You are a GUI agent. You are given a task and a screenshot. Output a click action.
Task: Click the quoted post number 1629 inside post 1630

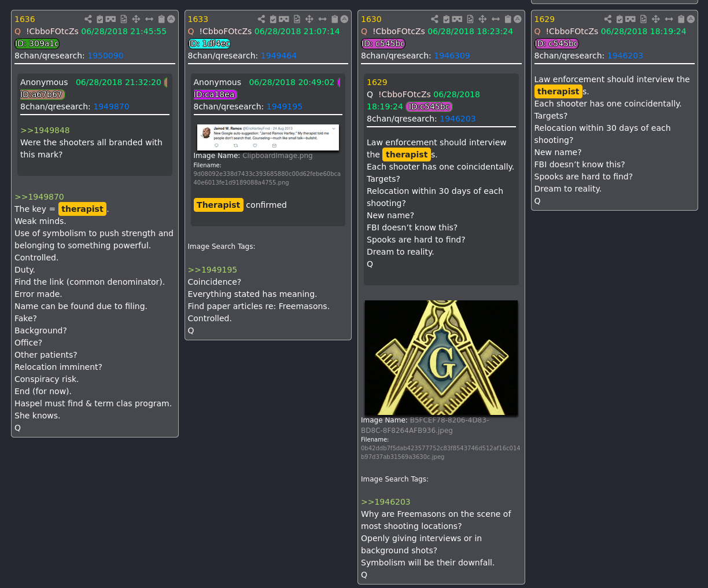click(x=377, y=82)
